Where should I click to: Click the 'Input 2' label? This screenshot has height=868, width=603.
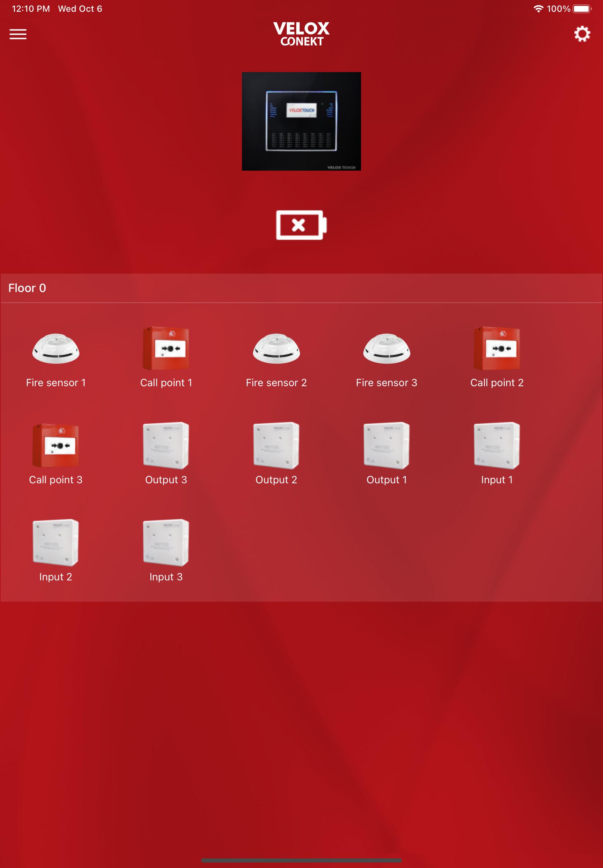56,577
